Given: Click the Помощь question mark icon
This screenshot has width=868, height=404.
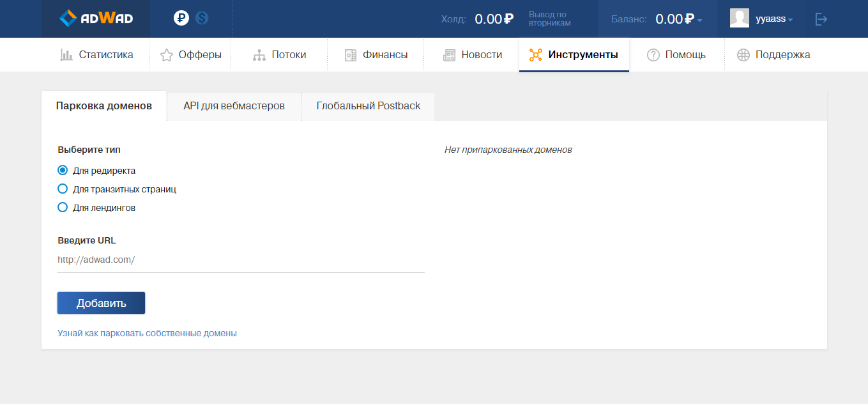Looking at the screenshot, I should click(x=653, y=55).
